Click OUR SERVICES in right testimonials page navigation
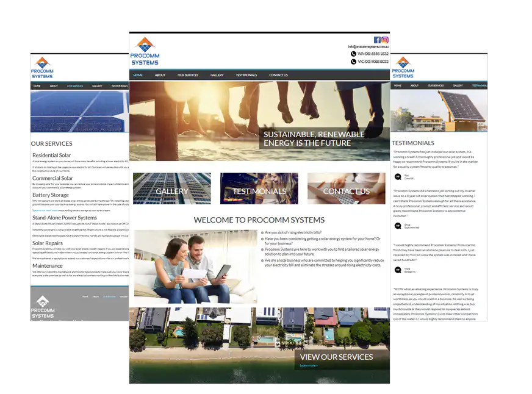 click(x=436, y=86)
